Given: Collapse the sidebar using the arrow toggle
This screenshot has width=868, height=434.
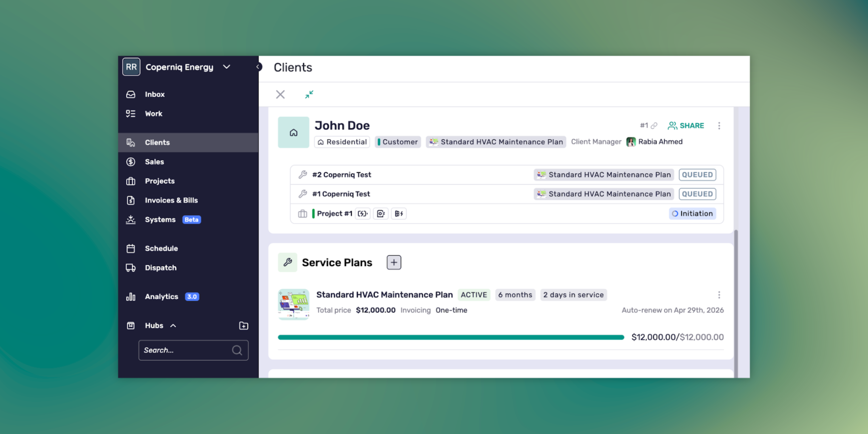Looking at the screenshot, I should 258,67.
